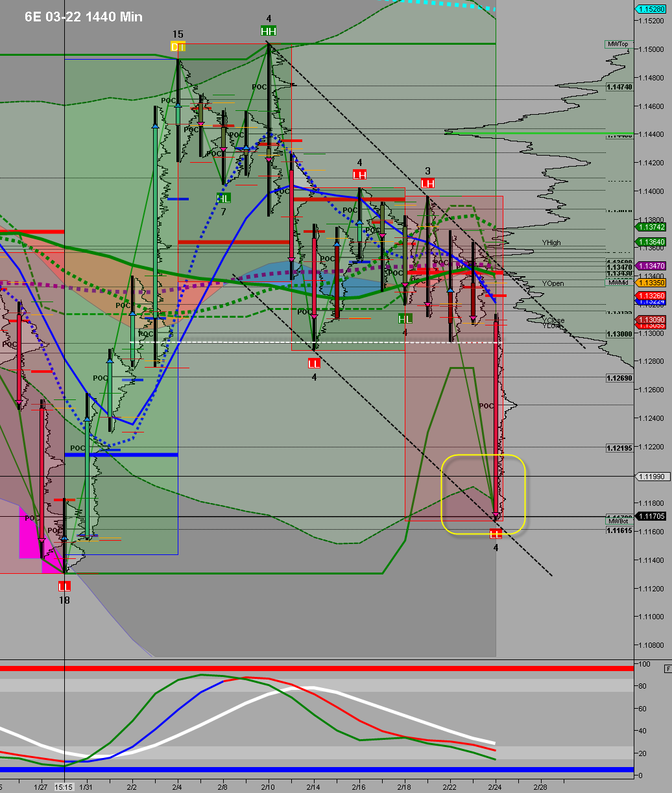This screenshot has width=672, height=793.
Task: Click the 1.15000 price axis tick
Action: [651, 49]
